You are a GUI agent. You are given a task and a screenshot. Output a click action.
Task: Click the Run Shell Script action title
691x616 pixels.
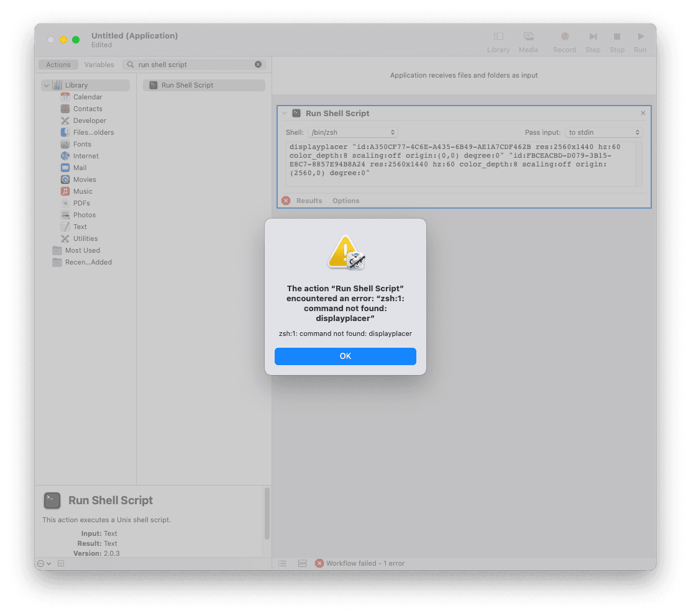pos(337,114)
